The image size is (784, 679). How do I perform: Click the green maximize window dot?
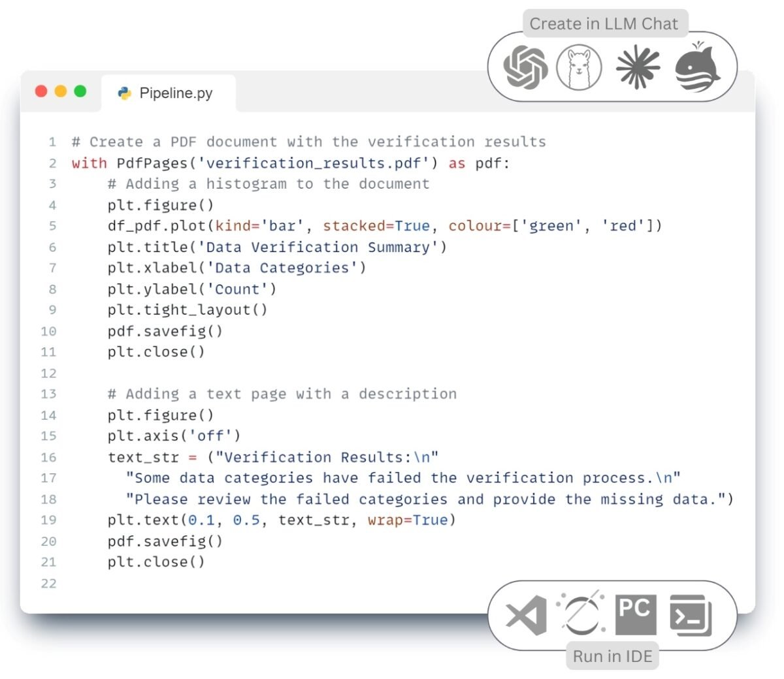80,91
